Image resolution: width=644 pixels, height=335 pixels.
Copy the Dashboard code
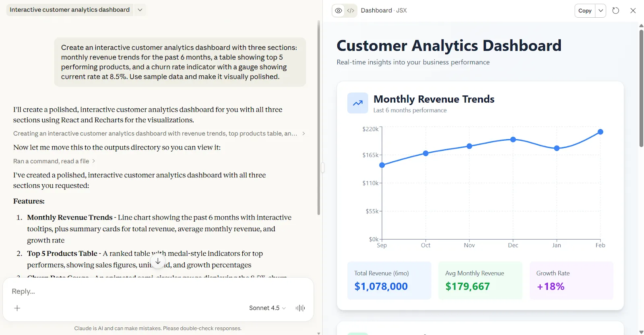coord(585,10)
